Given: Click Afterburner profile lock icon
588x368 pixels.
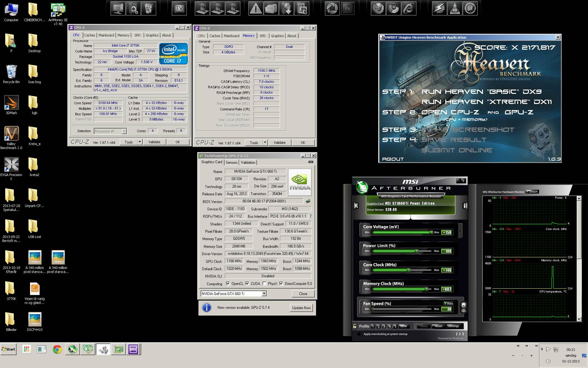Looking at the screenshot, I should pos(355,326).
